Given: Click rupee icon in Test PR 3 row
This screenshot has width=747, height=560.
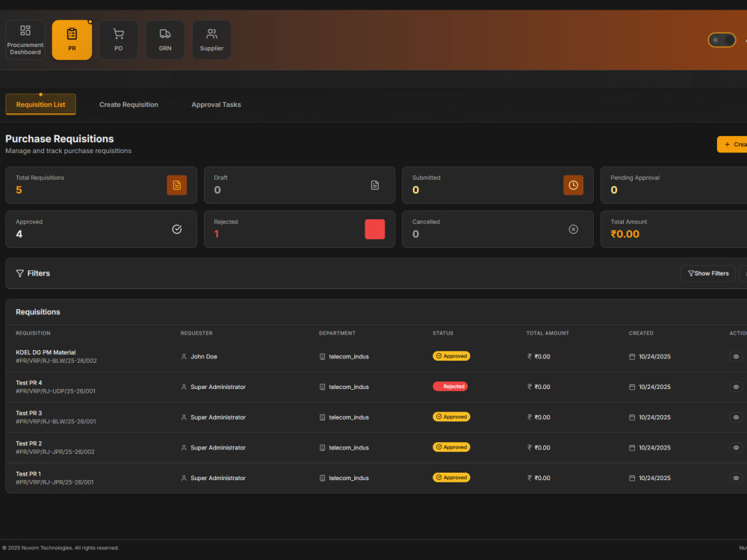Looking at the screenshot, I should (x=530, y=417).
